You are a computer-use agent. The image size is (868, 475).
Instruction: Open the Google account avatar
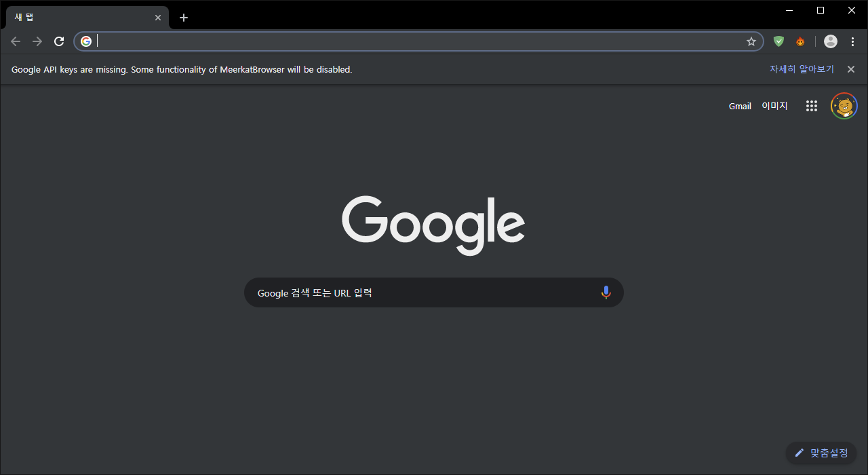click(x=844, y=106)
